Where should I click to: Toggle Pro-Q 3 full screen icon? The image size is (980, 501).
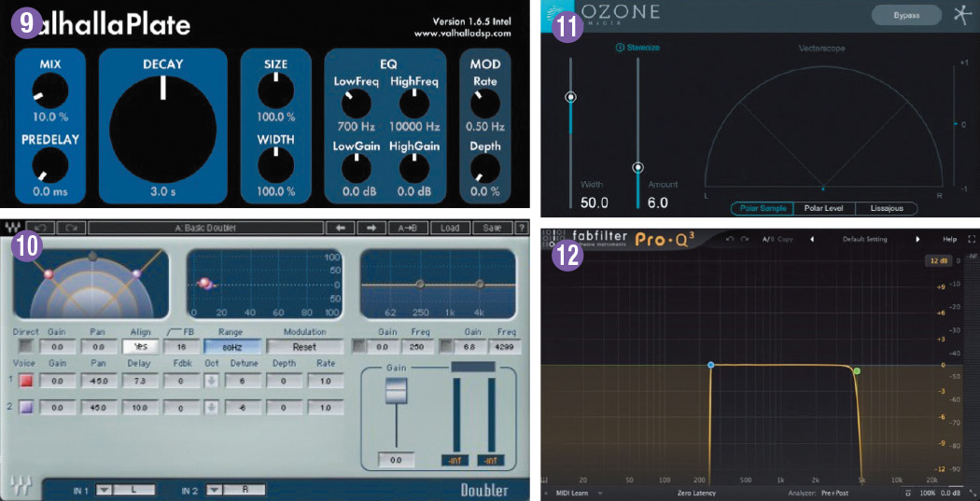(971, 239)
